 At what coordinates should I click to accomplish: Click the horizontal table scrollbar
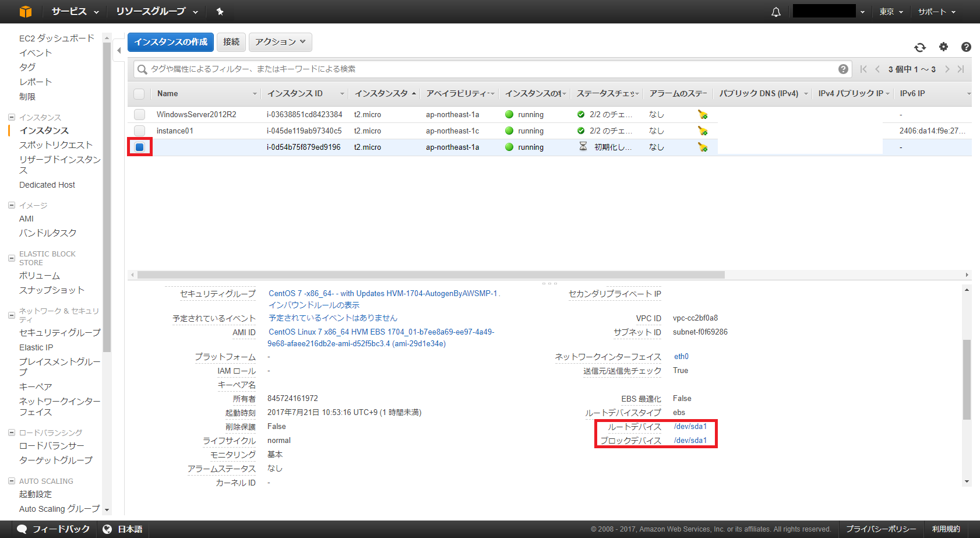point(431,275)
